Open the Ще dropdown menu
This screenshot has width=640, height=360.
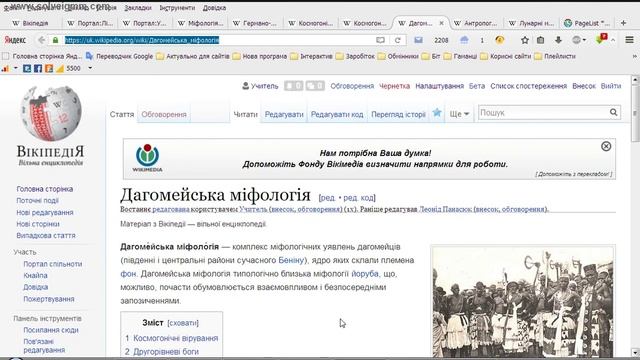pyautogui.click(x=459, y=114)
